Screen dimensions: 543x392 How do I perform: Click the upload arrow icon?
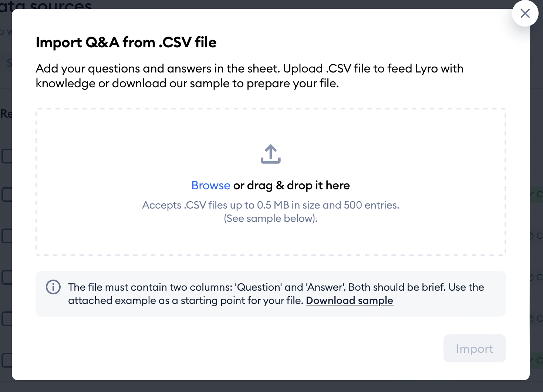coord(271,154)
